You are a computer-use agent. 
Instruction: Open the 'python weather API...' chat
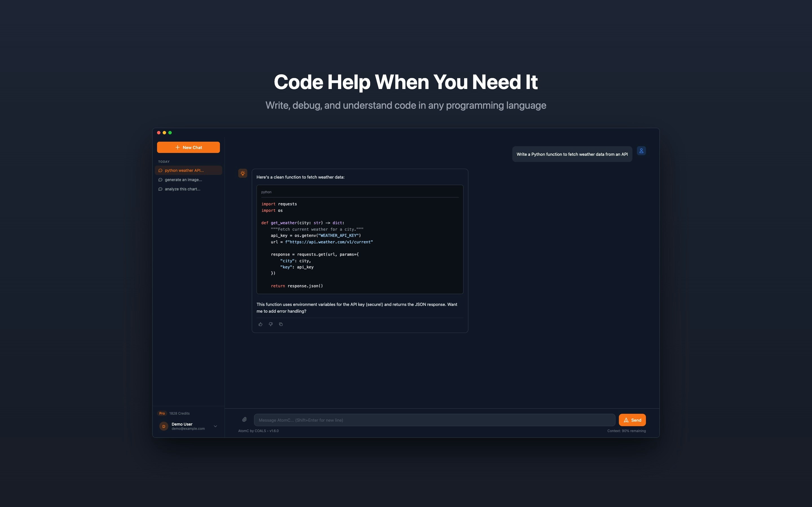pyautogui.click(x=184, y=170)
